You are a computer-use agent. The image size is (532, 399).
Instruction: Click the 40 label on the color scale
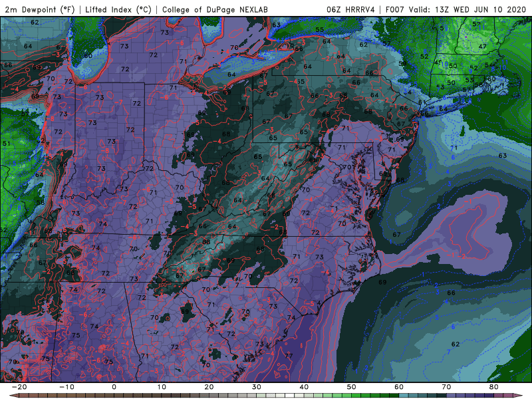point(304,387)
